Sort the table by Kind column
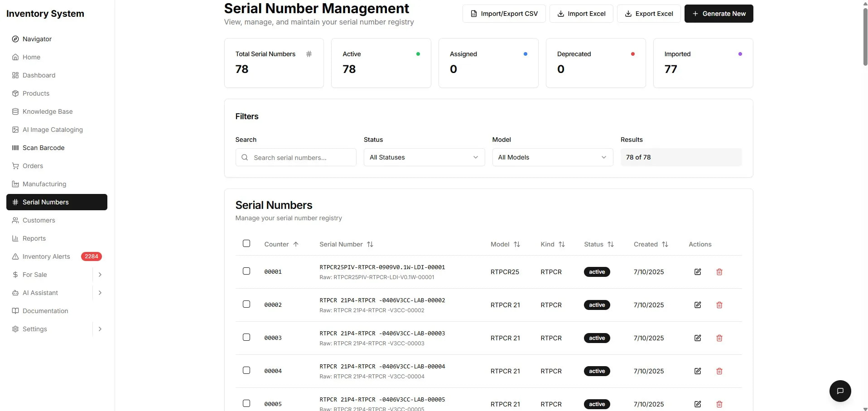 pyautogui.click(x=553, y=244)
